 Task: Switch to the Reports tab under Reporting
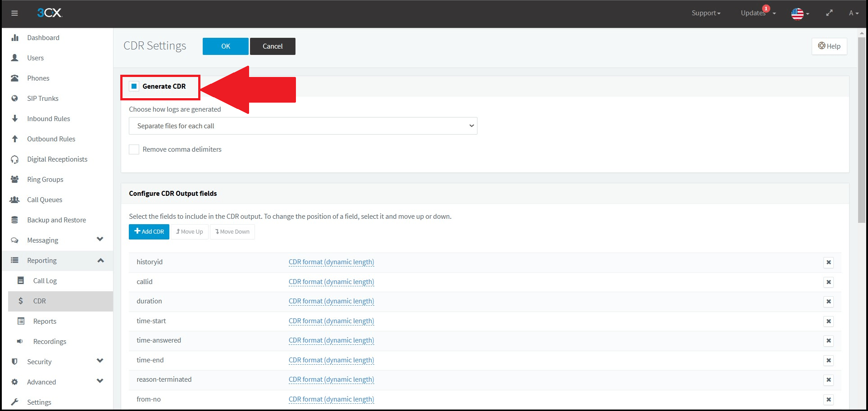(45, 321)
